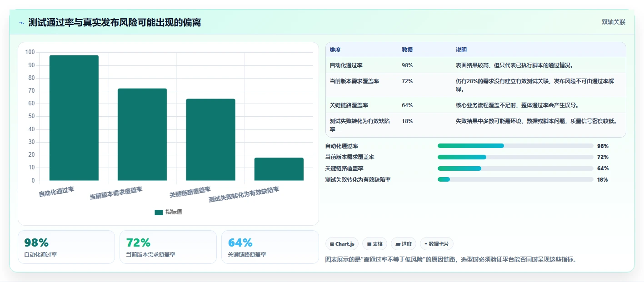The height and width of the screenshot is (282, 644).
Task: Click the 测试失败转化为有效缺陷率 chart bar
Action: tap(279, 169)
